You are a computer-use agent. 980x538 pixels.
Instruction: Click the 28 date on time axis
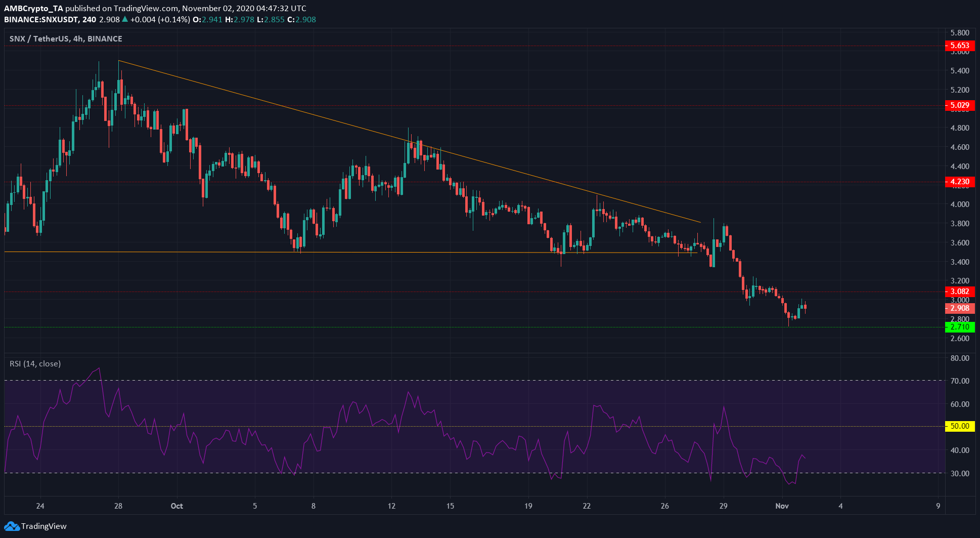118,506
